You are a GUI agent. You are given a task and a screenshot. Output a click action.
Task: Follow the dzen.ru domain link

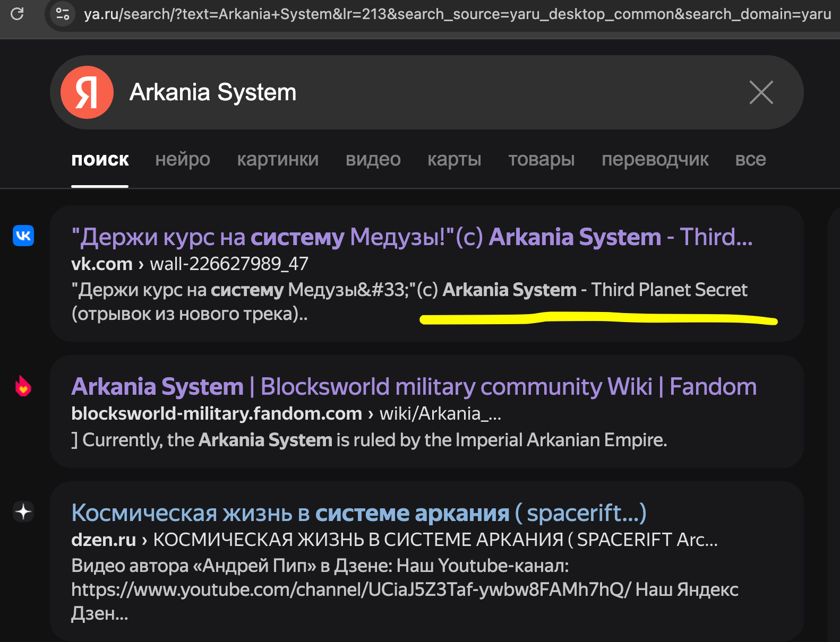(x=104, y=540)
